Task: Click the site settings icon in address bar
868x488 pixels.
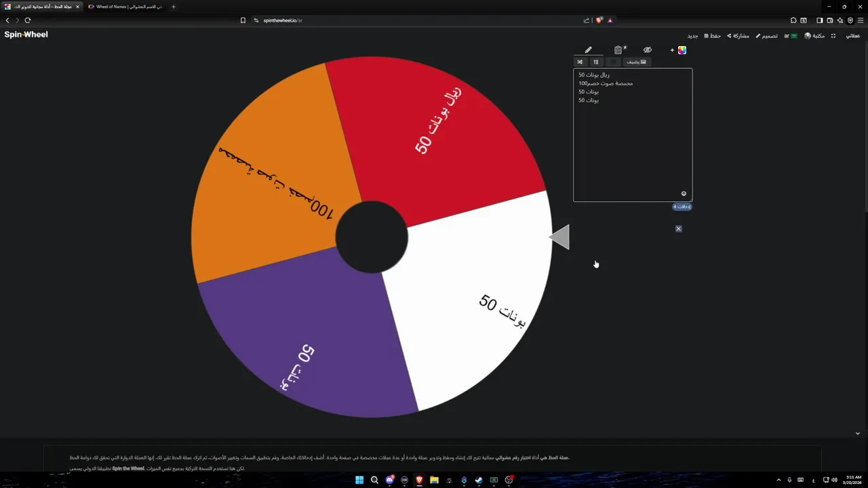Action: tap(256, 20)
